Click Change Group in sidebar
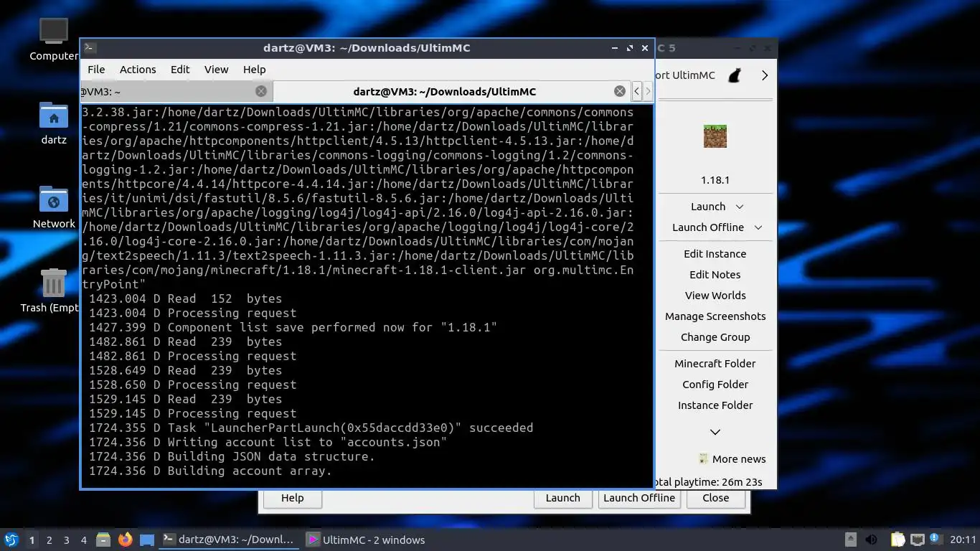Image resolution: width=980 pixels, height=551 pixels. [715, 337]
